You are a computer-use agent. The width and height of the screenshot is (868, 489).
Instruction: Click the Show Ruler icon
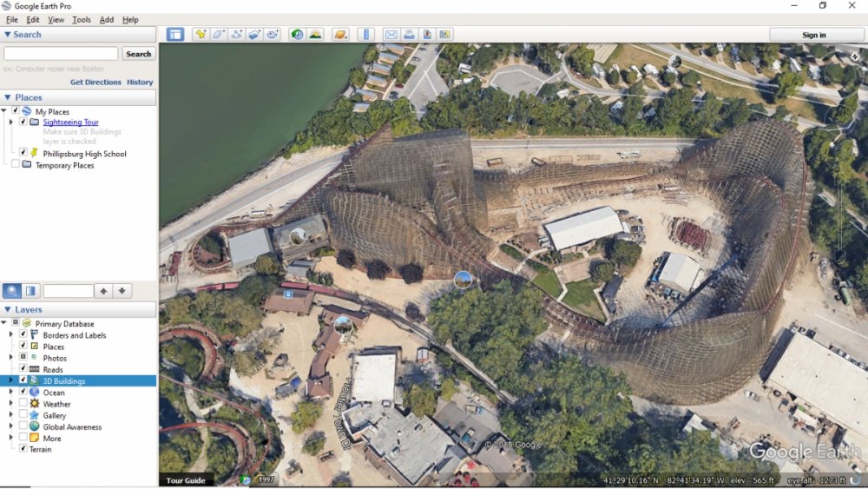click(x=365, y=35)
